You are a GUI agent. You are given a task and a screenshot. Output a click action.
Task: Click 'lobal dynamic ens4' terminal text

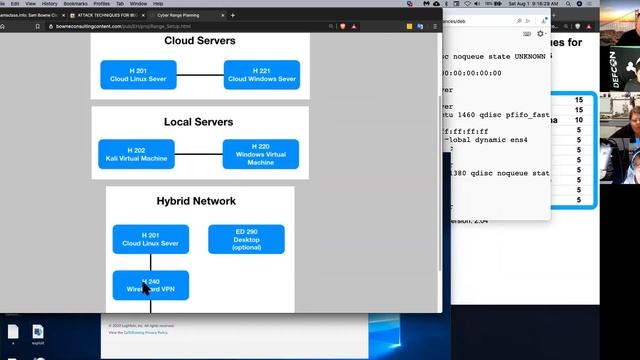pos(488,140)
